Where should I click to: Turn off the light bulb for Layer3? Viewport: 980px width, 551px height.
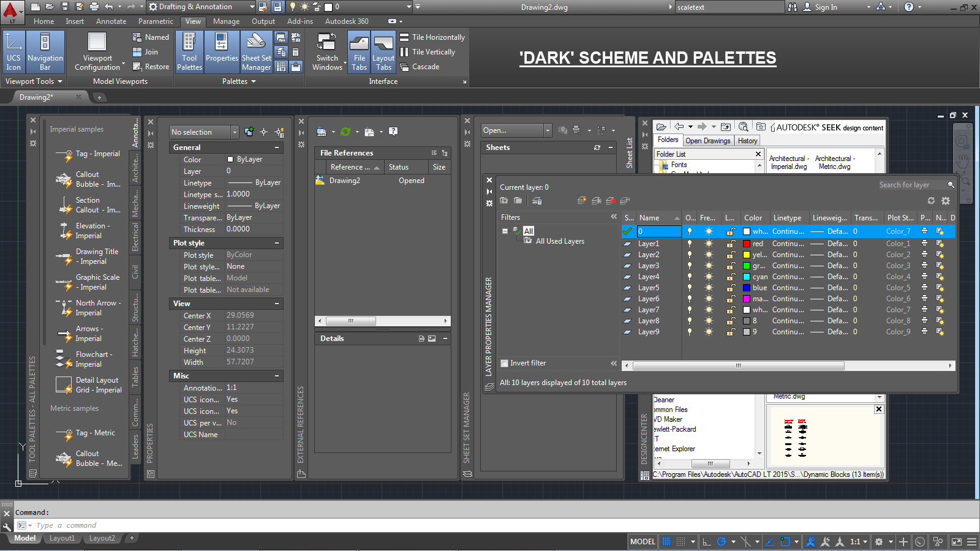pyautogui.click(x=690, y=265)
